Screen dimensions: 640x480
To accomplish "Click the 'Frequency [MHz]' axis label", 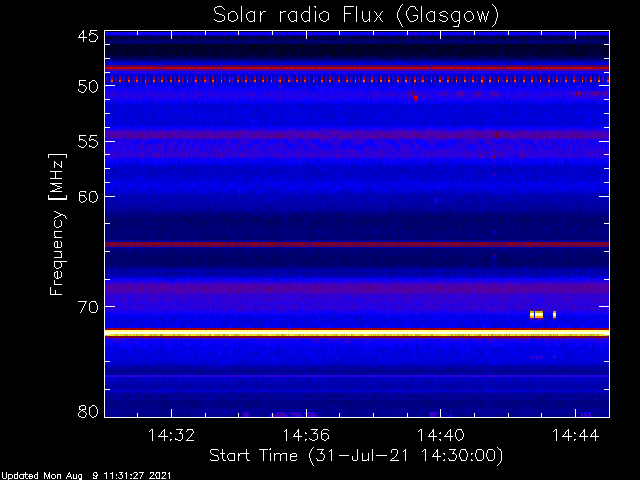I will 57,224.
